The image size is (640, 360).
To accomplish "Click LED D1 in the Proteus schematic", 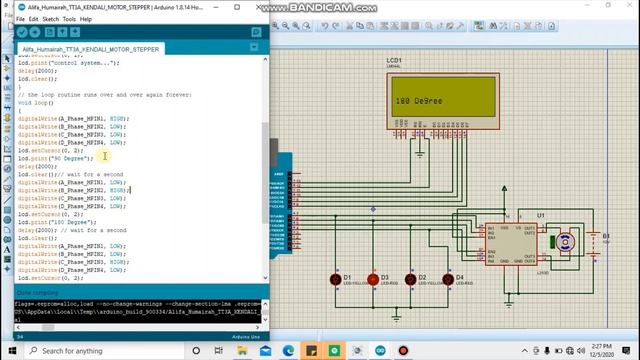I will point(336,279).
